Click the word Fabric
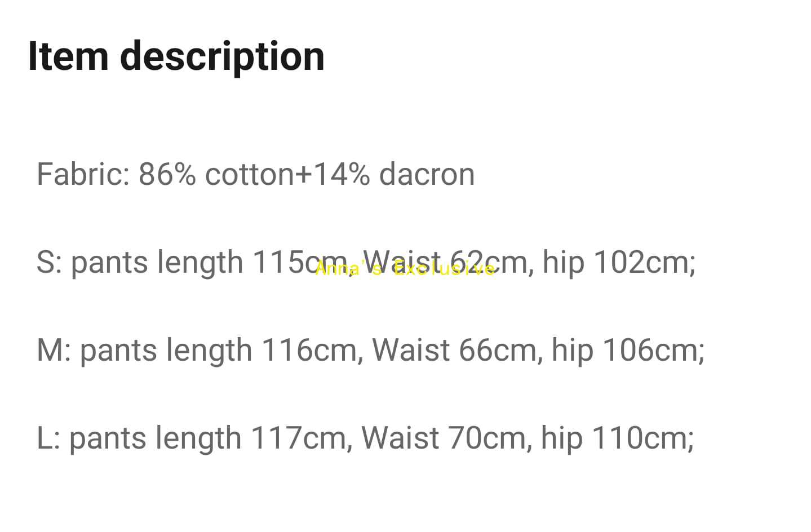This screenshot has width=811, height=532. (x=83, y=174)
